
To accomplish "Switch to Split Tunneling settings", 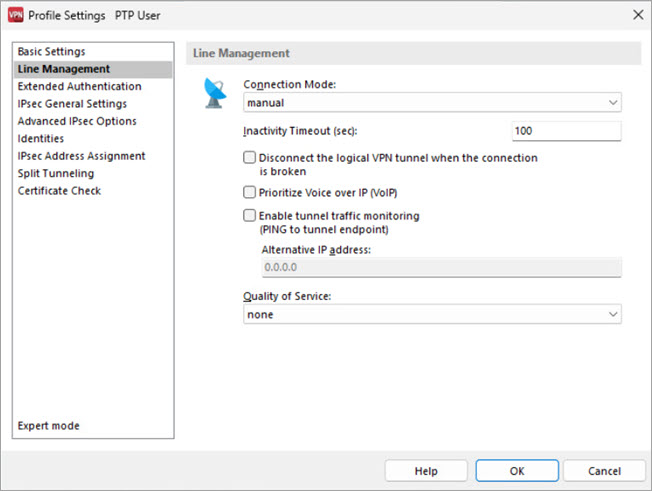I will [56, 173].
